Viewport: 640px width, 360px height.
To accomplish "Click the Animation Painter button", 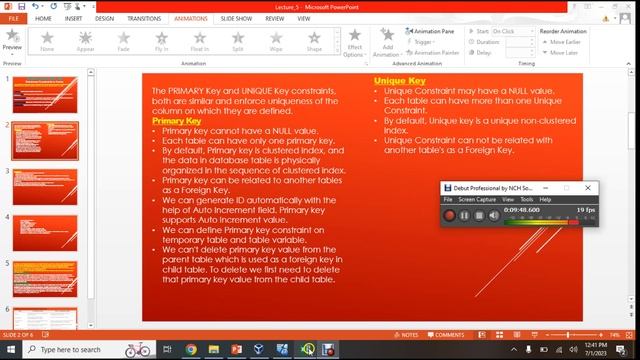I will (x=433, y=53).
